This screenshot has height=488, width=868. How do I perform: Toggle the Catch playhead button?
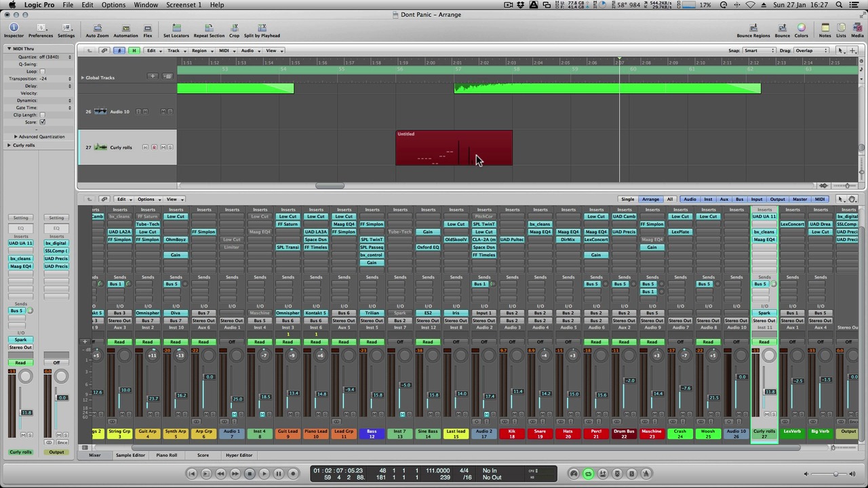119,50
